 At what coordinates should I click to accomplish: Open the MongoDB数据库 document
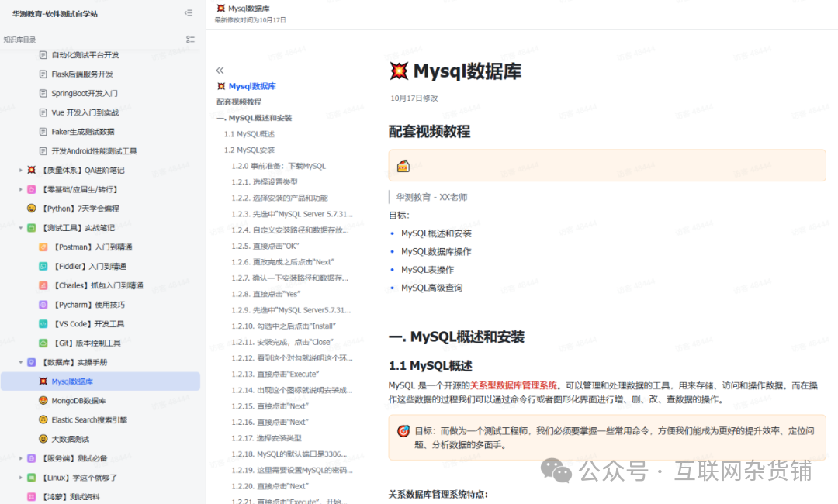pos(78,400)
